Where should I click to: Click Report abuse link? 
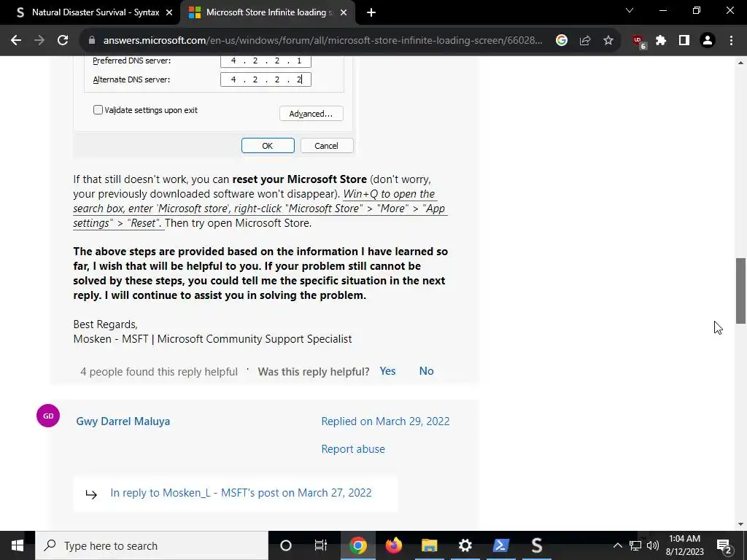[353, 449]
